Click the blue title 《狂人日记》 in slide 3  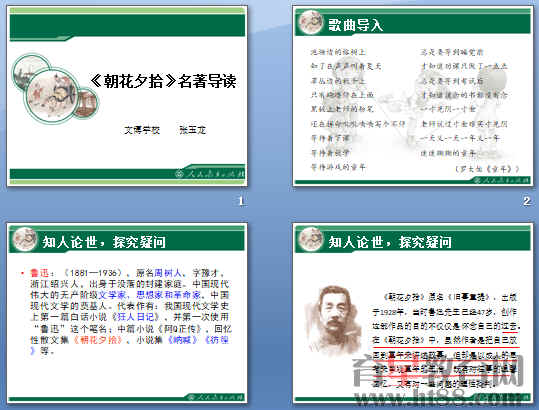135,317
